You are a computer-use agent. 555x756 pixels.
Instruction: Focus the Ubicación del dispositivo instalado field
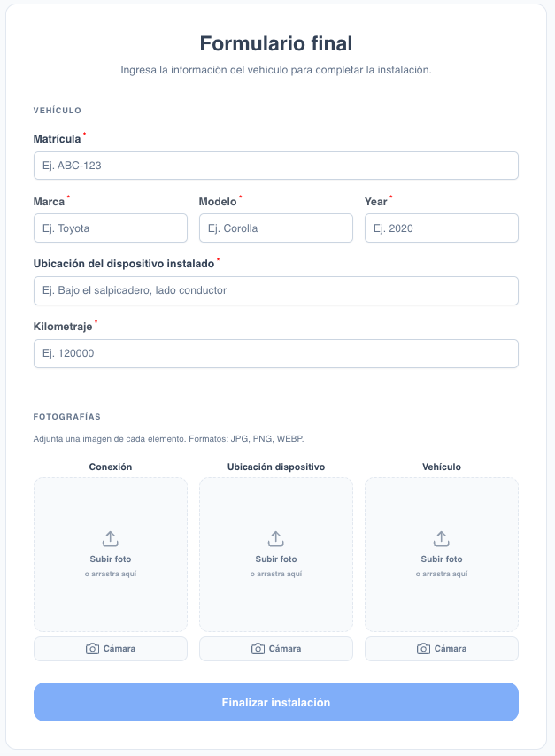click(275, 290)
